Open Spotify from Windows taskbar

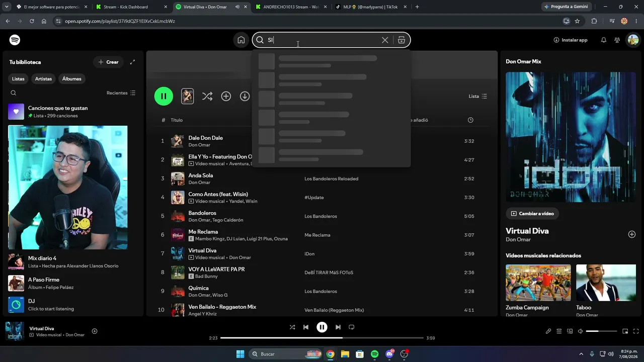[x=375, y=354]
